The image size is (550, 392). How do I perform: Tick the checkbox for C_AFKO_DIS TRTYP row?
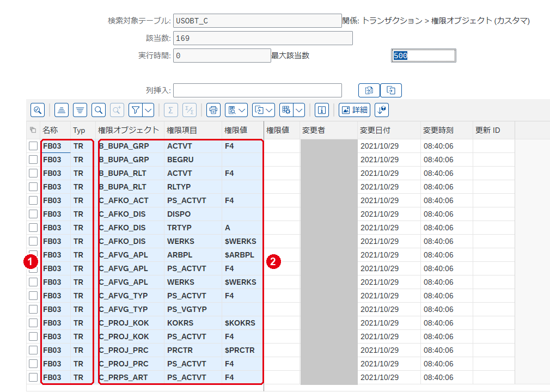(x=33, y=228)
